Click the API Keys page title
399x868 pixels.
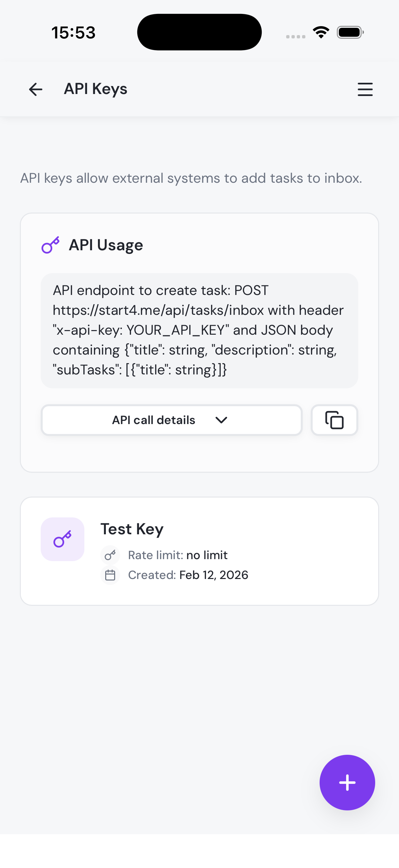(x=96, y=89)
